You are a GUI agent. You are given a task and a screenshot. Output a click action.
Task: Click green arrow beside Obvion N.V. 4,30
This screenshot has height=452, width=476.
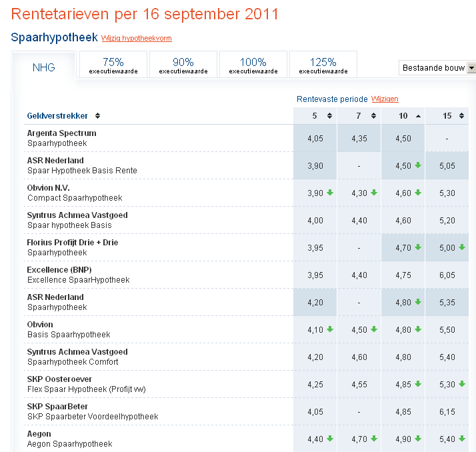point(374,193)
